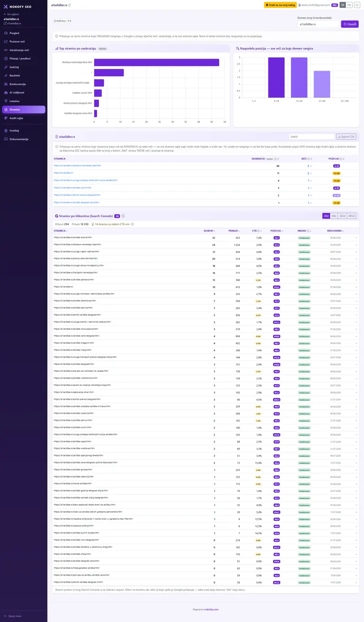Click 14 stranica sa slabim CTR-om
The image size is (364, 622).
pyautogui.click(x=111, y=224)
